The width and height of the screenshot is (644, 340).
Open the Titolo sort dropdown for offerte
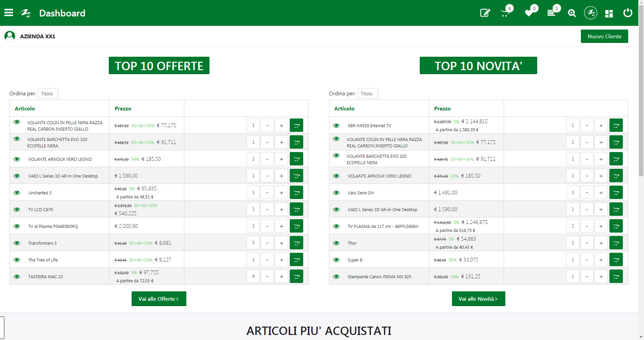[x=48, y=94]
